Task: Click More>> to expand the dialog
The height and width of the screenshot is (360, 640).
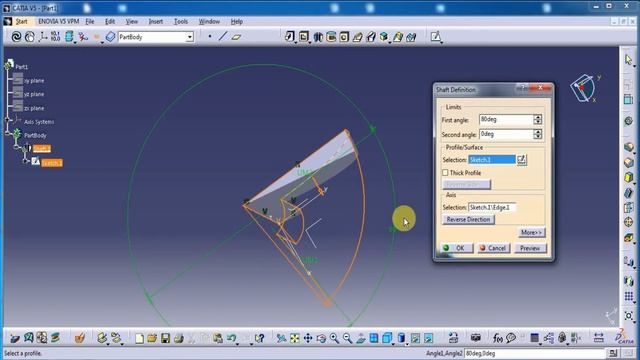Action: (x=531, y=232)
